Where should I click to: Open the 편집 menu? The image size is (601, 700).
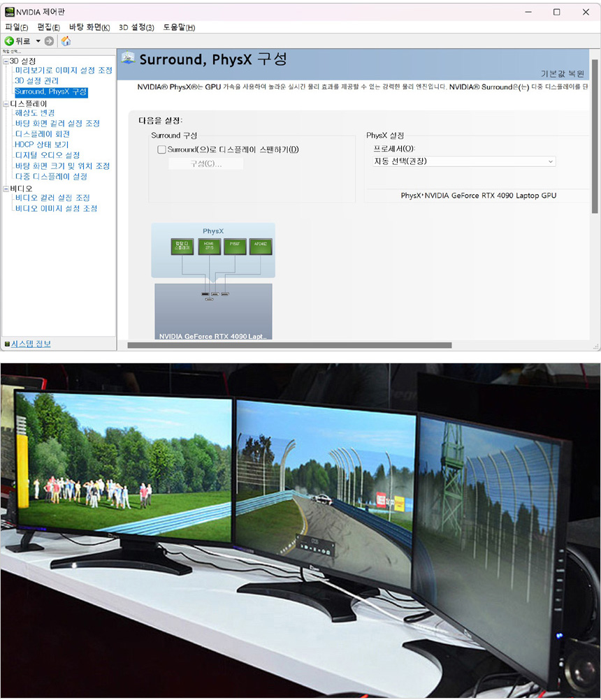tap(49, 27)
